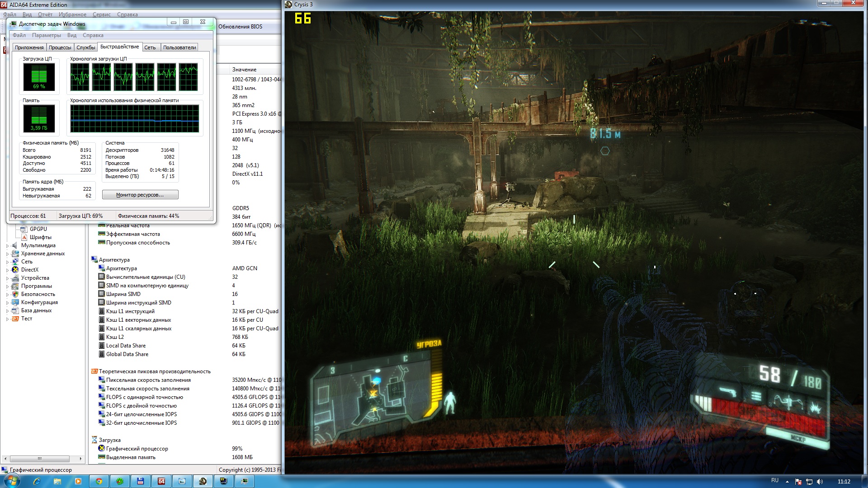Click the ICQ flower taskbar icon
Image resolution: width=868 pixels, height=488 pixels.
(x=120, y=481)
